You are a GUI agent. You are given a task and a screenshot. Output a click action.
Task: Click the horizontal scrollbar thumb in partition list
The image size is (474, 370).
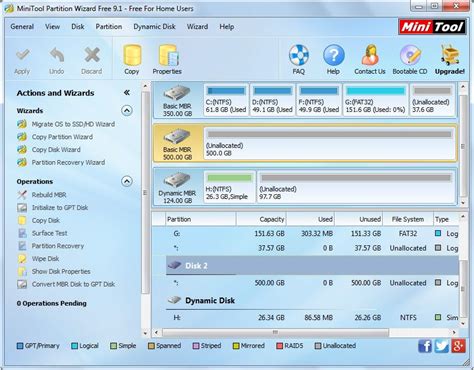[275, 332]
